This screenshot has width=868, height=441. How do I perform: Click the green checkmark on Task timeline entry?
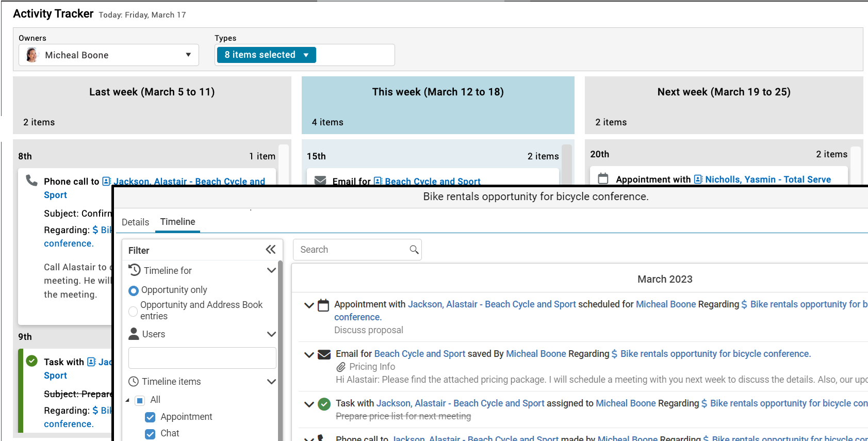click(x=324, y=404)
